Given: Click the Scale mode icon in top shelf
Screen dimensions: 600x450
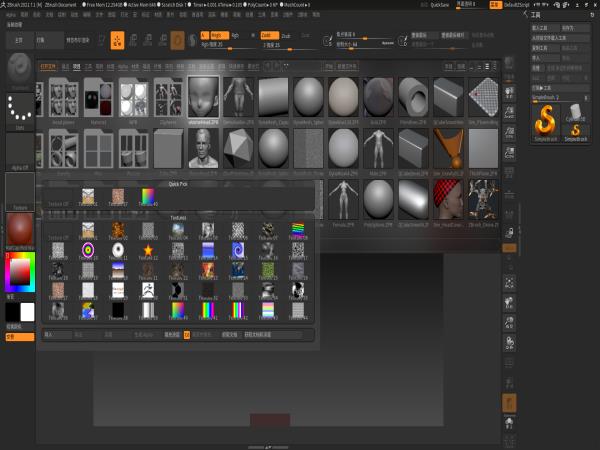Looking at the screenshot, I should coord(148,41).
